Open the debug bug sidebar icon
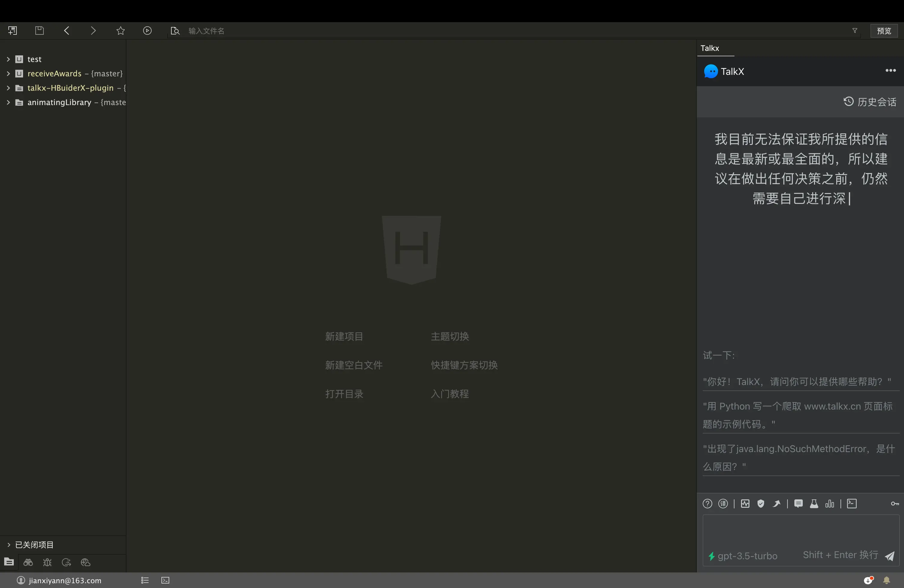The width and height of the screenshot is (904, 588). [47, 562]
